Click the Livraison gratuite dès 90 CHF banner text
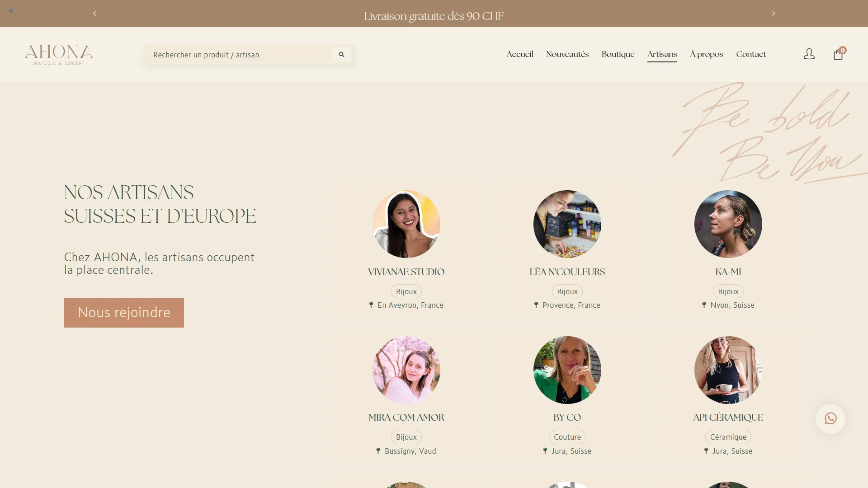 pos(434,16)
